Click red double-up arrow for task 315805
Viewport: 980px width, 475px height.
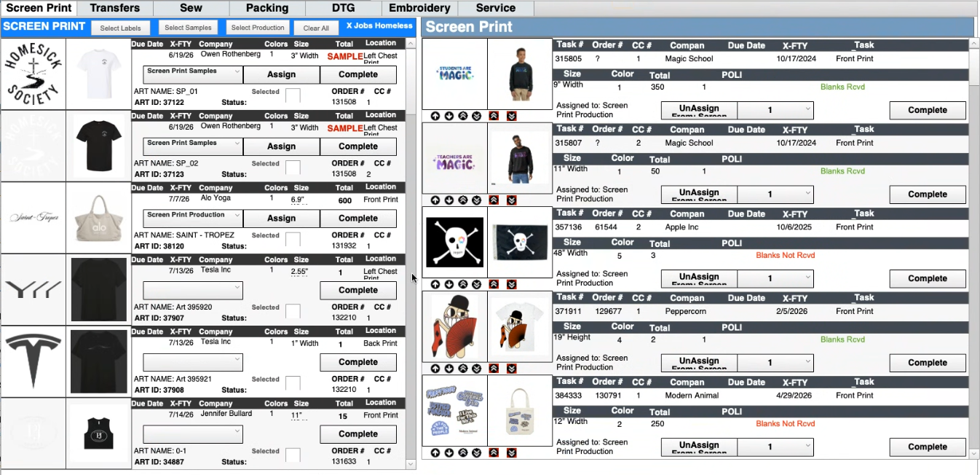click(494, 116)
